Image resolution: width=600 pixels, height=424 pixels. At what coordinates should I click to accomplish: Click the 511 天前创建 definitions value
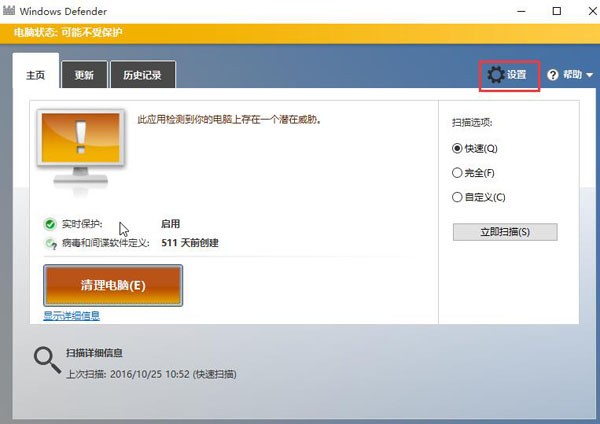click(190, 243)
